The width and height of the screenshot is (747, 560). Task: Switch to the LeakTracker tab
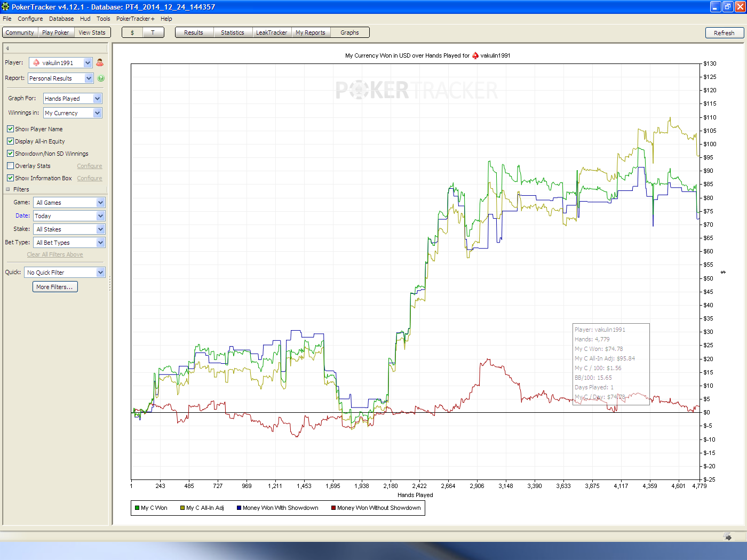pyautogui.click(x=272, y=33)
